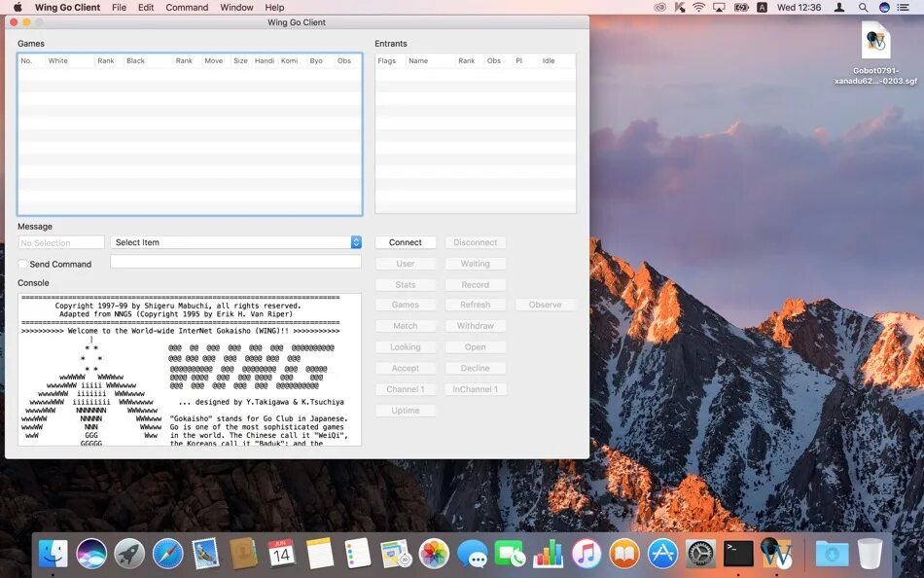Image resolution: width=924 pixels, height=578 pixels.
Task: Open Safari from the dock
Action: coord(168,555)
